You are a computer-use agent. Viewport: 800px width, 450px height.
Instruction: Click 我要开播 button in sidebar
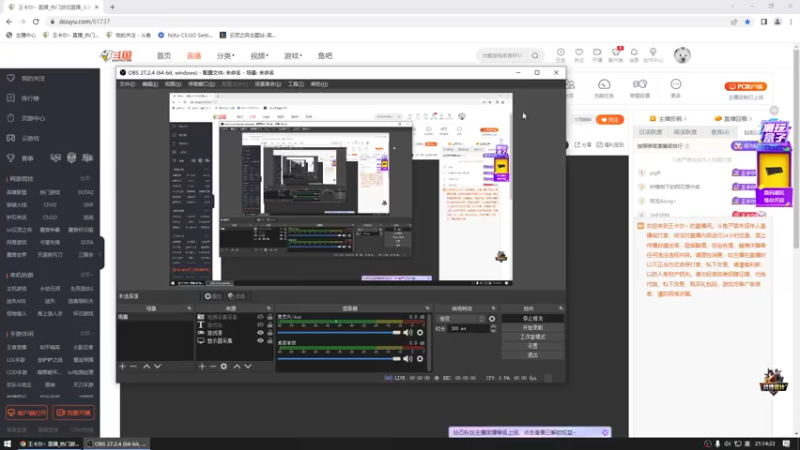(x=73, y=413)
